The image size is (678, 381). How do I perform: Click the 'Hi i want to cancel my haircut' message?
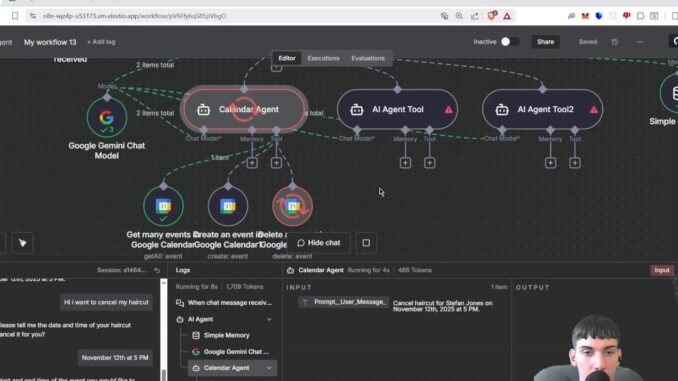point(106,302)
